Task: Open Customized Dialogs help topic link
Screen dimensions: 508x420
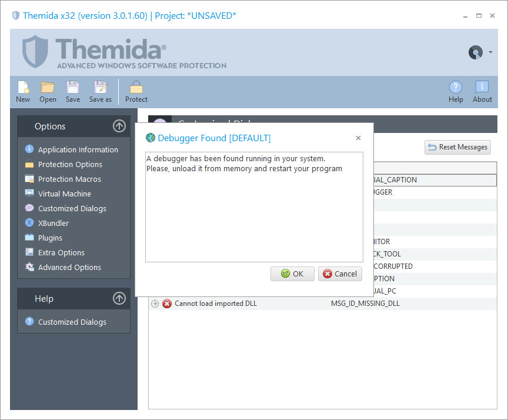Action: 72,322
